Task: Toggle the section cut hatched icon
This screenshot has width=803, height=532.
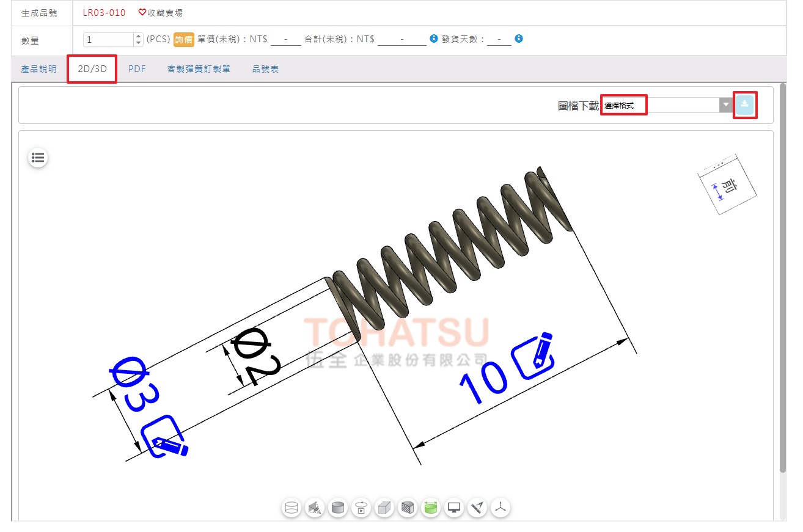Action: pos(408,508)
